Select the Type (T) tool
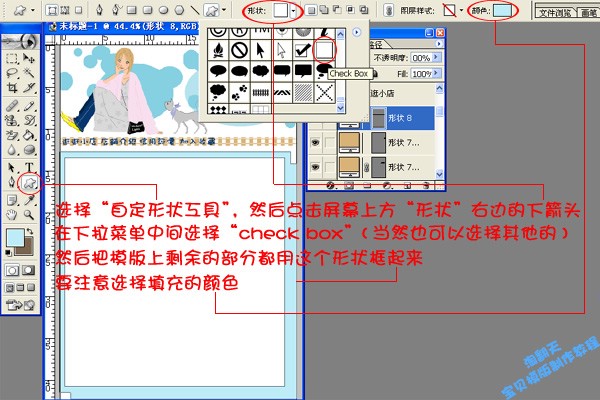600x400 pixels. 29,166
